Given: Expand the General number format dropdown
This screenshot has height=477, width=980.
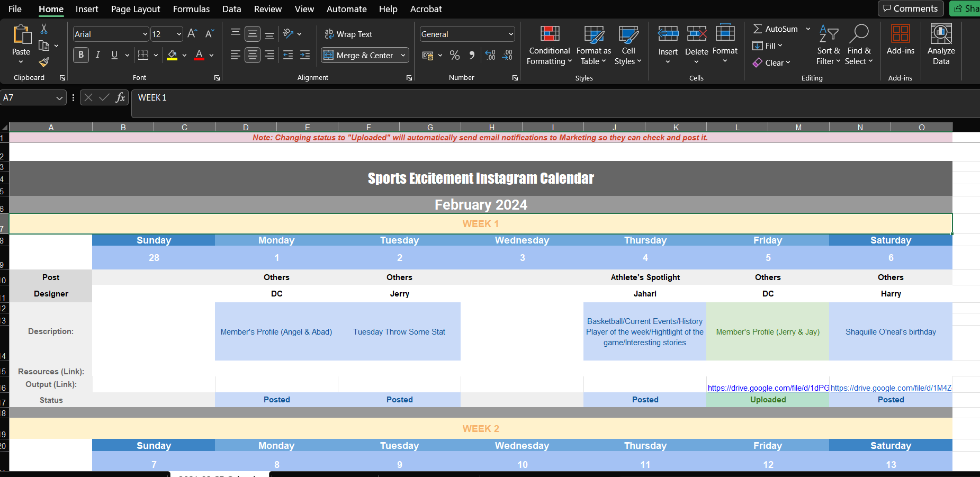Looking at the screenshot, I should pyautogui.click(x=510, y=34).
